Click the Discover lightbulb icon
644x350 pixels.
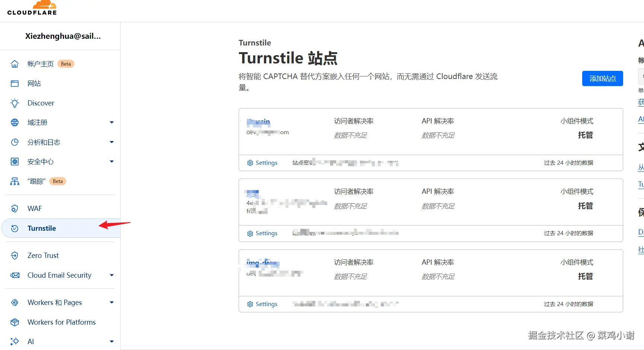tap(15, 103)
